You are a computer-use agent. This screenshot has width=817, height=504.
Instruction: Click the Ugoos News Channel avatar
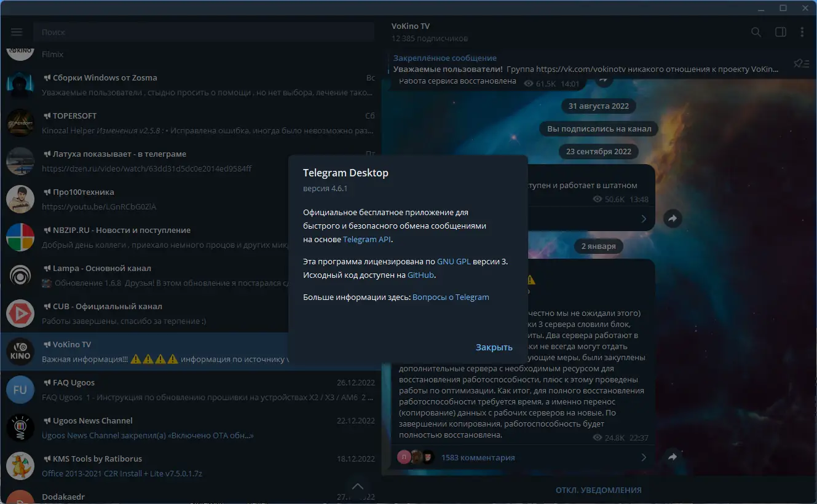click(20, 428)
